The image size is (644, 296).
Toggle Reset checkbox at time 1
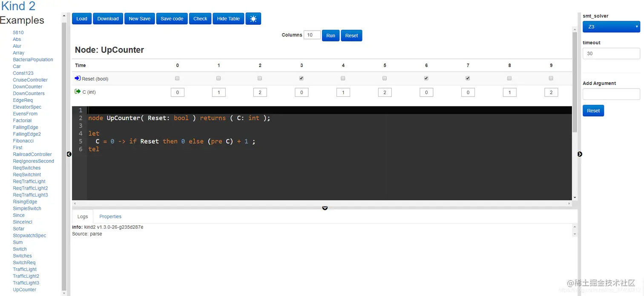pyautogui.click(x=218, y=78)
